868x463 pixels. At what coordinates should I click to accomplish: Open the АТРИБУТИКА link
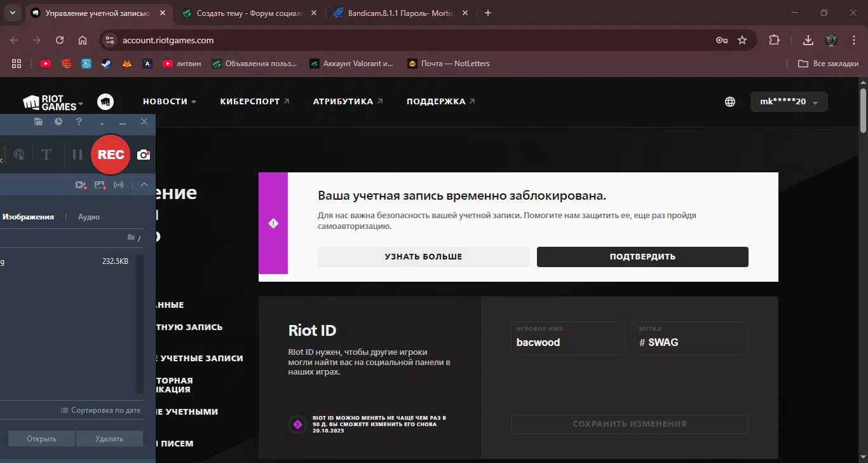click(x=348, y=102)
